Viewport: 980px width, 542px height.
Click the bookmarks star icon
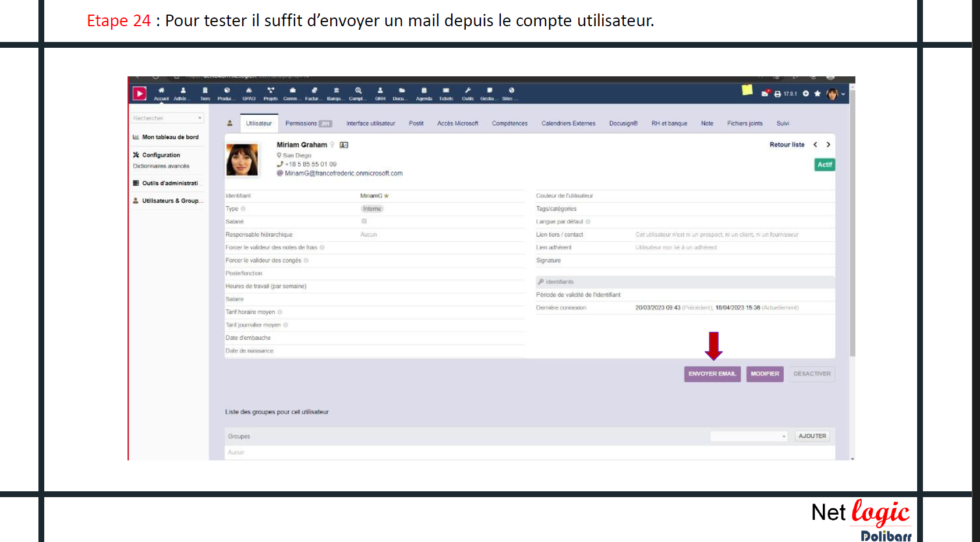click(818, 93)
